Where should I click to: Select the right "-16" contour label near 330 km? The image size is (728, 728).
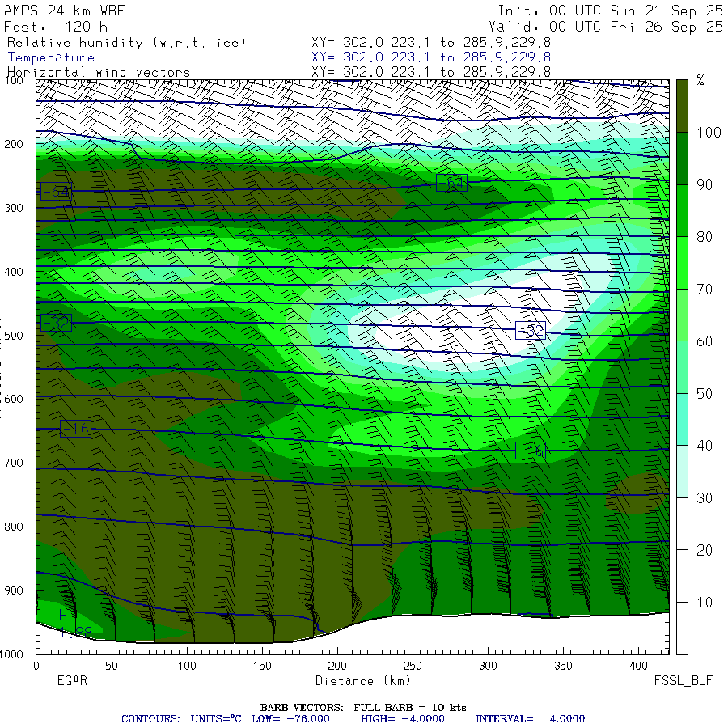tap(531, 451)
